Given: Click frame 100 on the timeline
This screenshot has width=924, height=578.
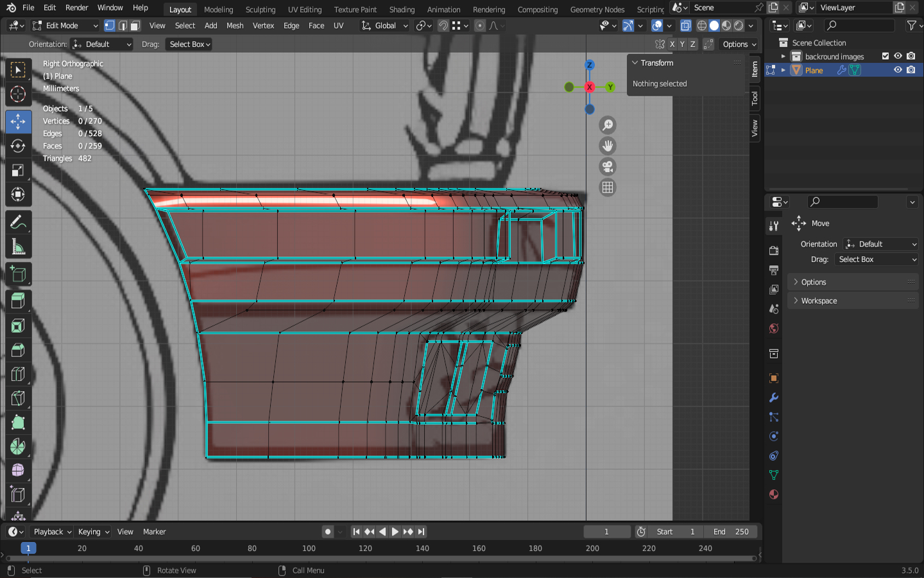Looking at the screenshot, I should coord(309,548).
